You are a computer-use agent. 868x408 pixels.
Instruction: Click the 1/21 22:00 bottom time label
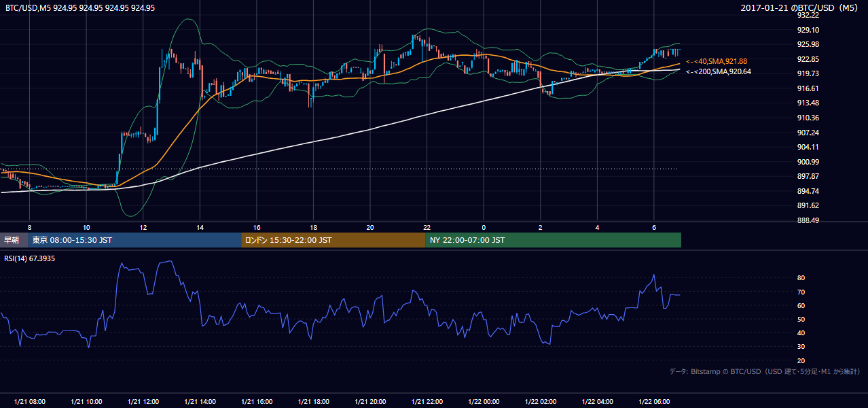point(427,402)
